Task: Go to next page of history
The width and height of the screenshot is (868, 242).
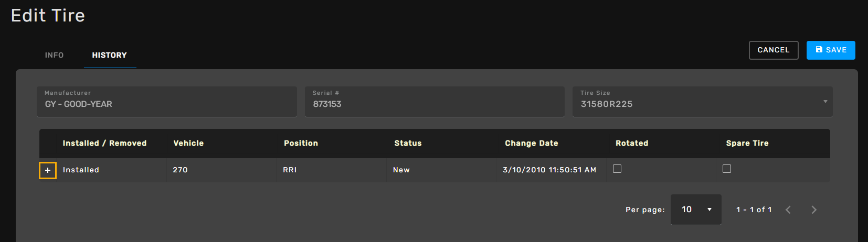Action: coord(814,210)
